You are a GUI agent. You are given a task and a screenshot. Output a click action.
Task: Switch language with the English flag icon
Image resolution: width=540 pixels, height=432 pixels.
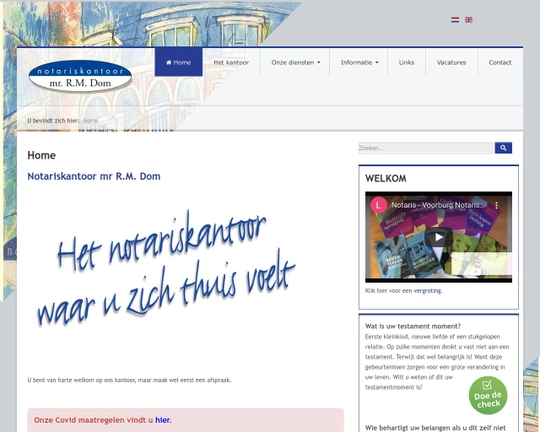tap(468, 20)
